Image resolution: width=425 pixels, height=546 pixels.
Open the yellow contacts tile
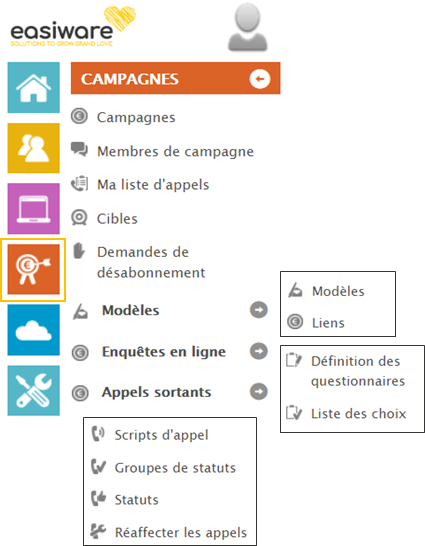pyautogui.click(x=33, y=148)
